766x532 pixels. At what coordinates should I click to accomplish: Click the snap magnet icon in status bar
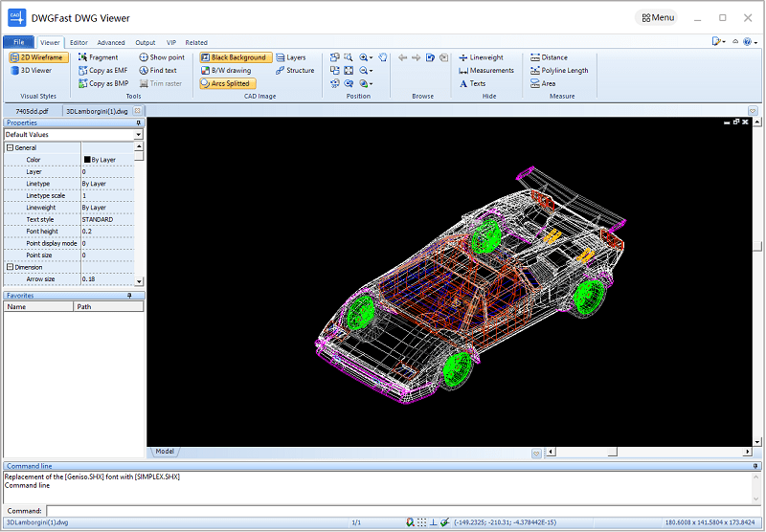[410, 522]
